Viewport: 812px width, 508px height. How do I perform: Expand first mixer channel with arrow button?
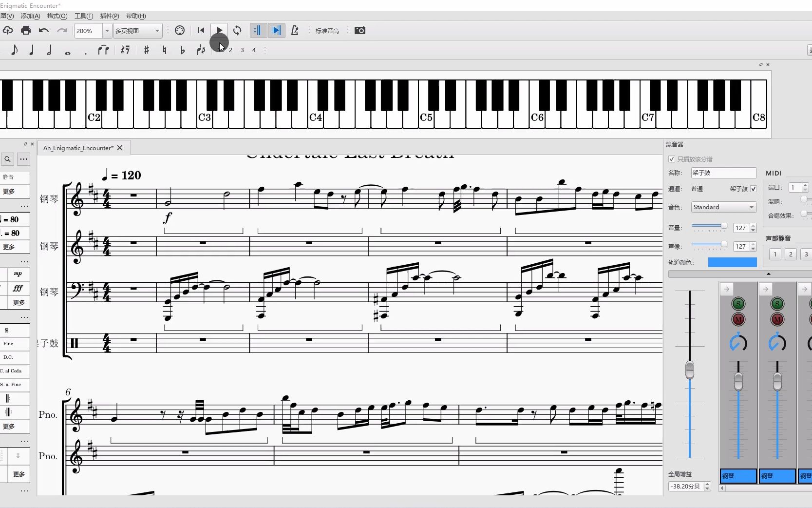(726, 289)
